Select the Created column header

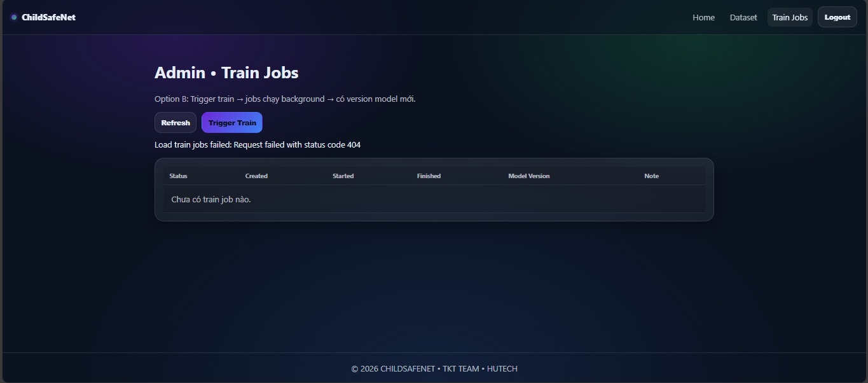(x=256, y=176)
